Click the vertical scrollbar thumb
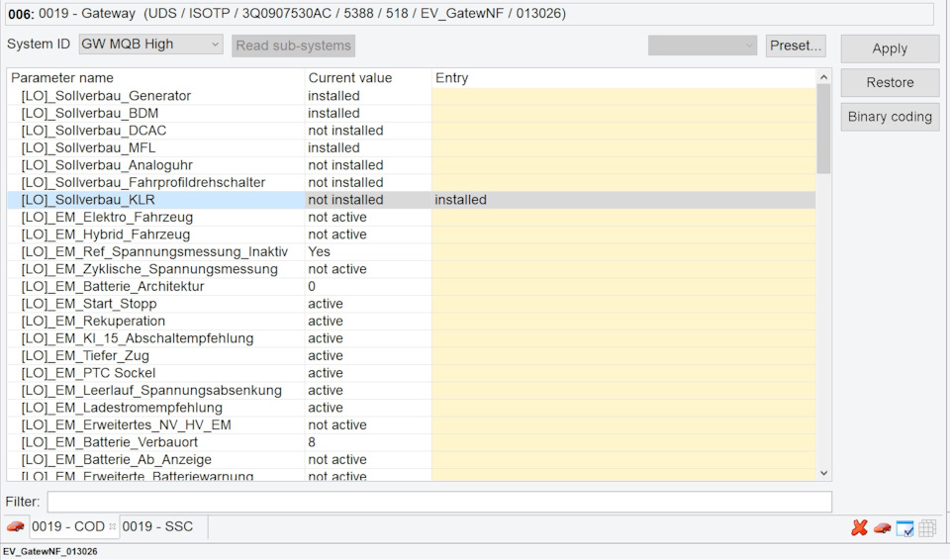The width and height of the screenshot is (950, 560). tap(823, 129)
